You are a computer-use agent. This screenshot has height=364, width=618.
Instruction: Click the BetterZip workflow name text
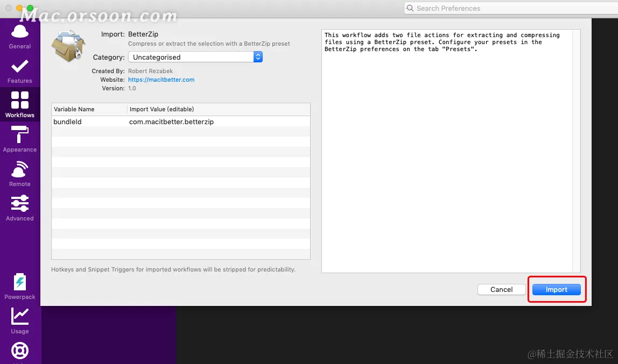tap(143, 34)
